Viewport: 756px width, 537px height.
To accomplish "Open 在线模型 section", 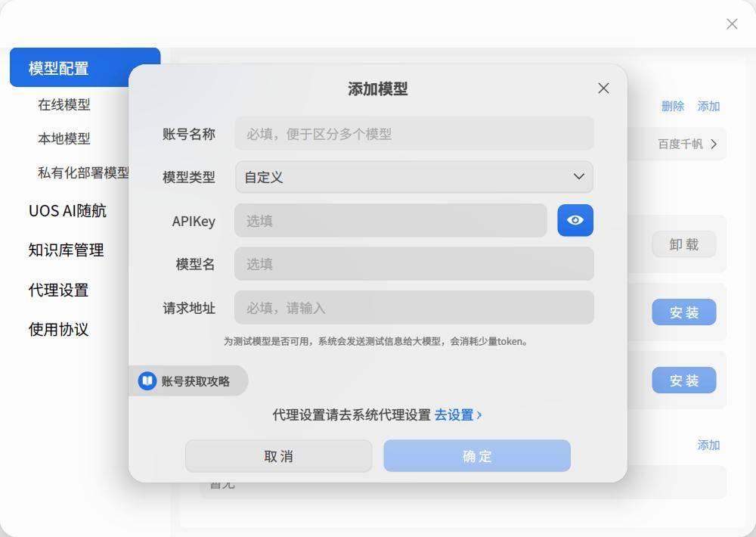I will (x=64, y=104).
